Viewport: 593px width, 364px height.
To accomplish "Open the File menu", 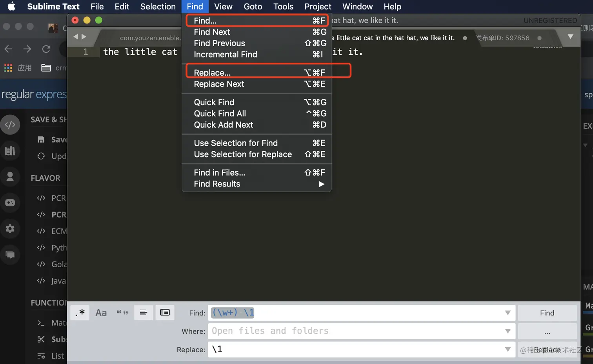I will tap(97, 7).
